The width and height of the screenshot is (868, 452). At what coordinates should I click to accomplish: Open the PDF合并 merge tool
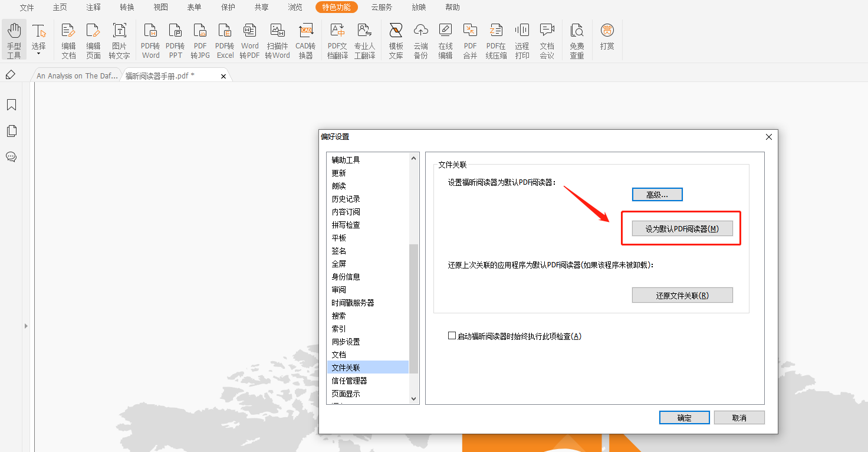470,40
